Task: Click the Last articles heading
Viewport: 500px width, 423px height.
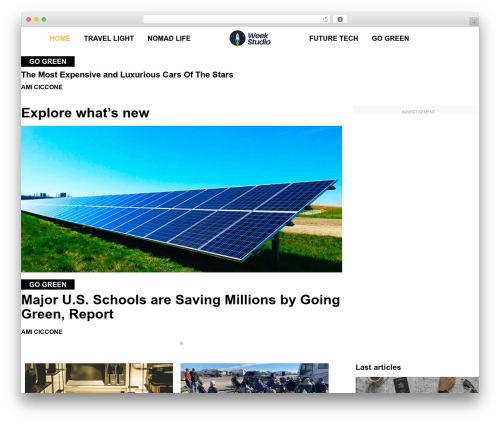Action: (x=378, y=367)
